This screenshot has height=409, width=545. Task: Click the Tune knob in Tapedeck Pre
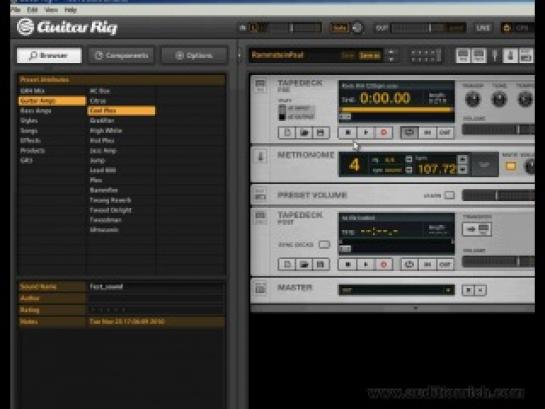click(x=499, y=99)
